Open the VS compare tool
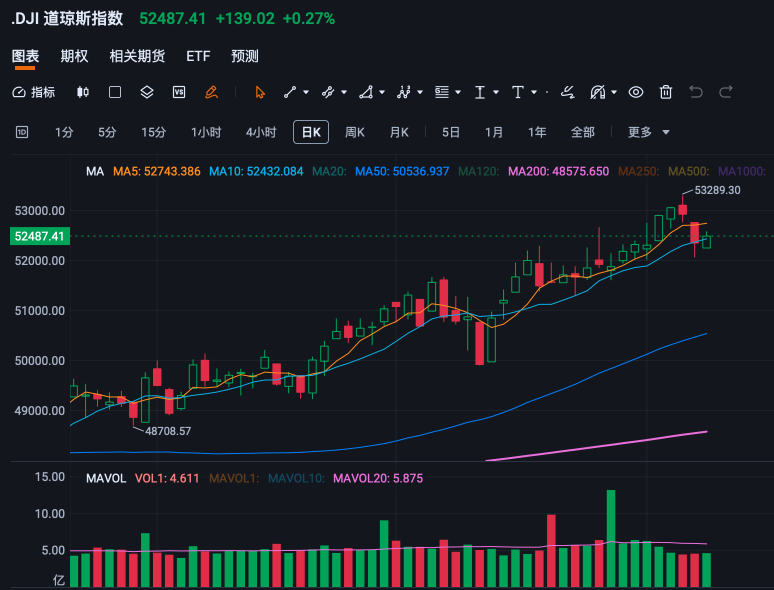Viewport: 774px width, 590px height. pyautogui.click(x=179, y=92)
